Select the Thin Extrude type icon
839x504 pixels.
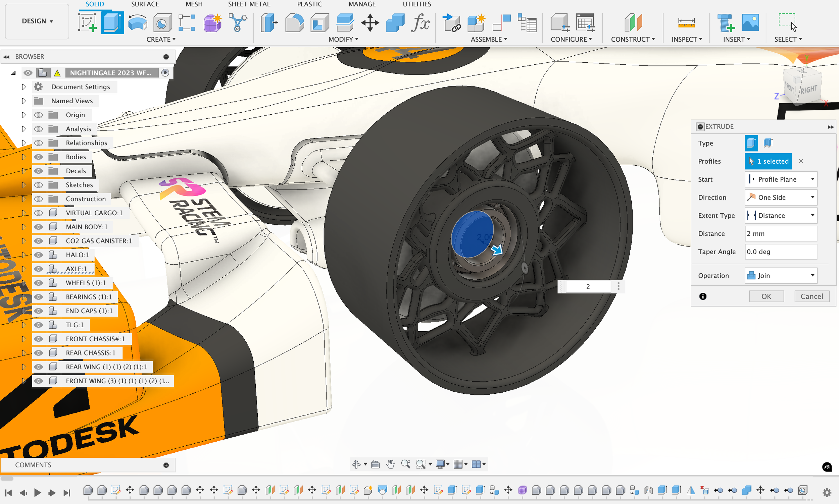pyautogui.click(x=768, y=143)
